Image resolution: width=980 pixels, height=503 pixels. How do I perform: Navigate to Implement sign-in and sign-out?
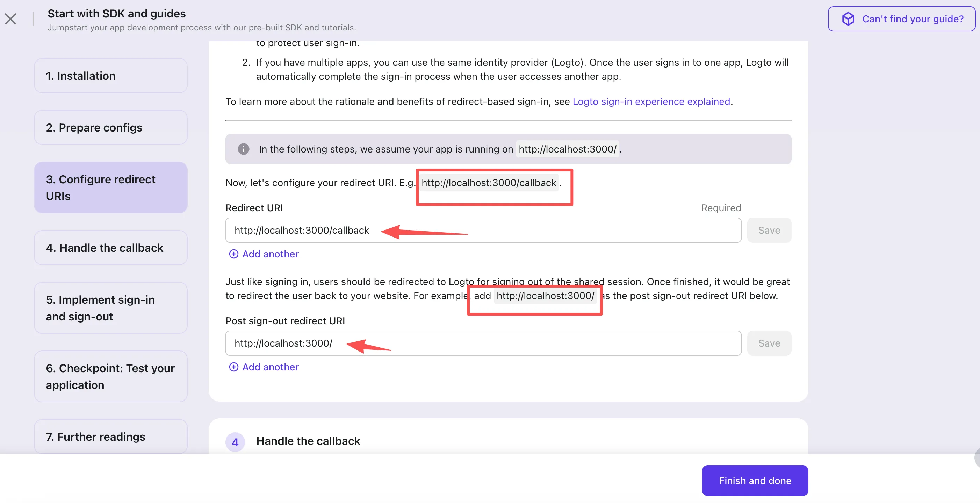coord(110,308)
